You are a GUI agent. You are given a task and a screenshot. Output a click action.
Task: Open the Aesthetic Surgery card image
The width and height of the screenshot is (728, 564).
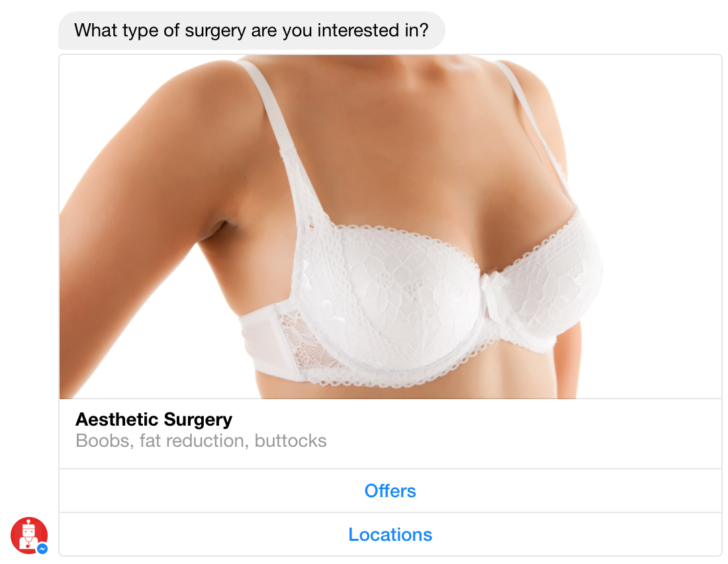pos(390,226)
